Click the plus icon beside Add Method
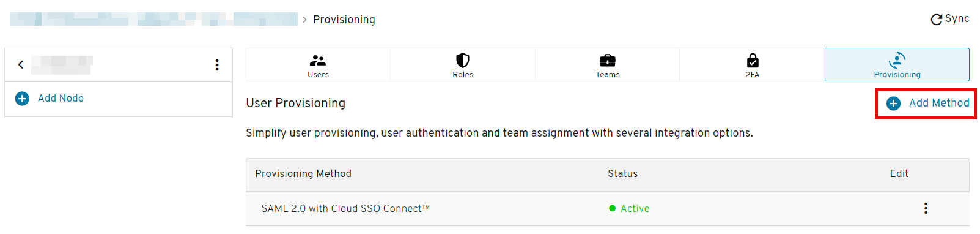 [893, 104]
